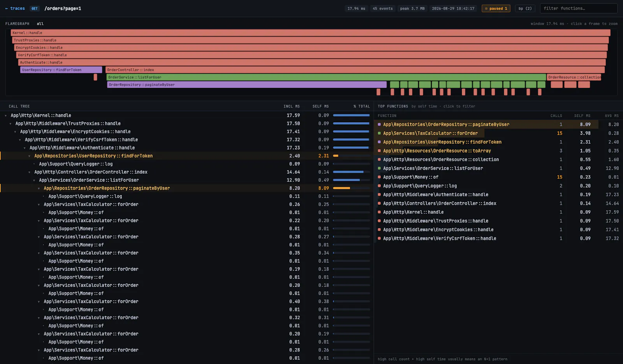The width and height of the screenshot is (623, 364).
Task: Sort top functions by CALLS header
Action: (x=556, y=116)
